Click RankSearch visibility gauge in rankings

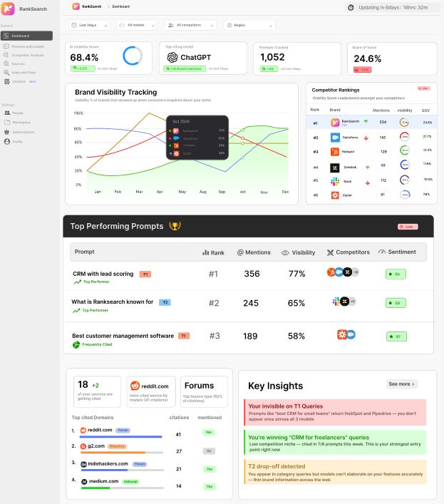pyautogui.click(x=404, y=122)
